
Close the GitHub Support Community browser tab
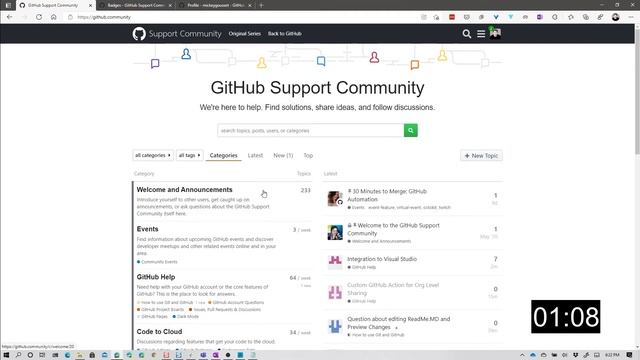pyautogui.click(x=90, y=5)
